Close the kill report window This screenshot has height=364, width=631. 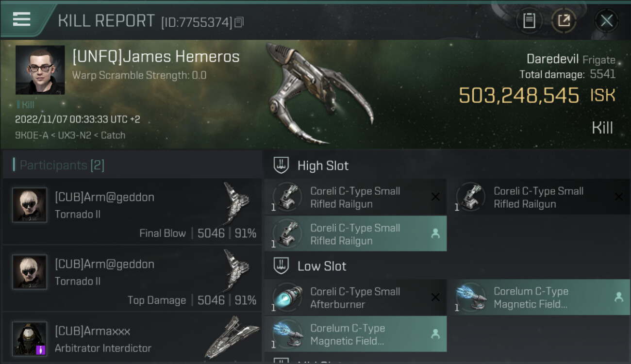(x=606, y=20)
